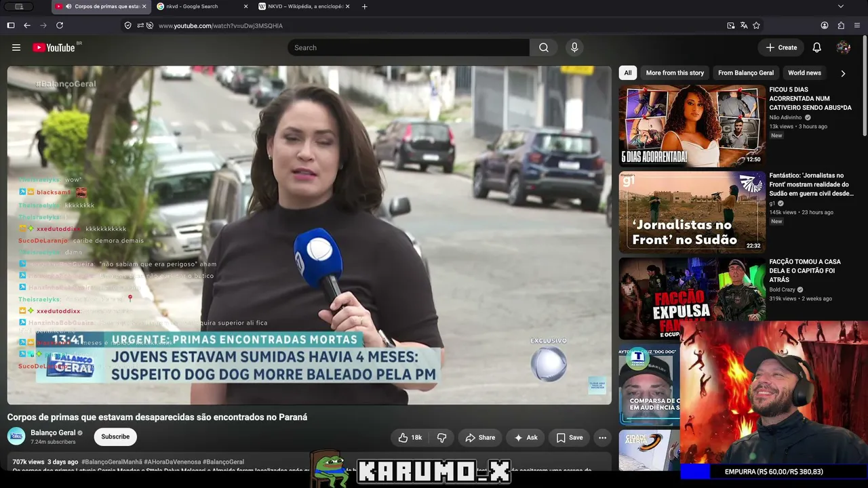Select the World news chip

tap(804, 73)
